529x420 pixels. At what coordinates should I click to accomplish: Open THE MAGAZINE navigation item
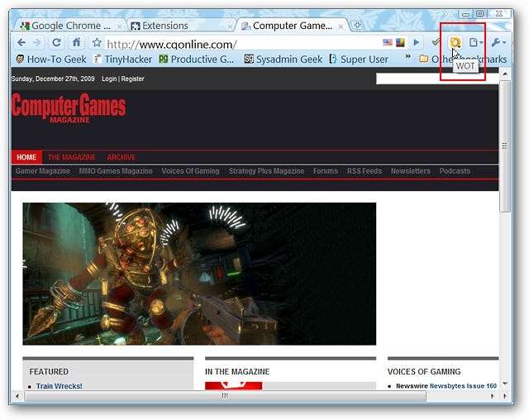pyautogui.click(x=71, y=157)
